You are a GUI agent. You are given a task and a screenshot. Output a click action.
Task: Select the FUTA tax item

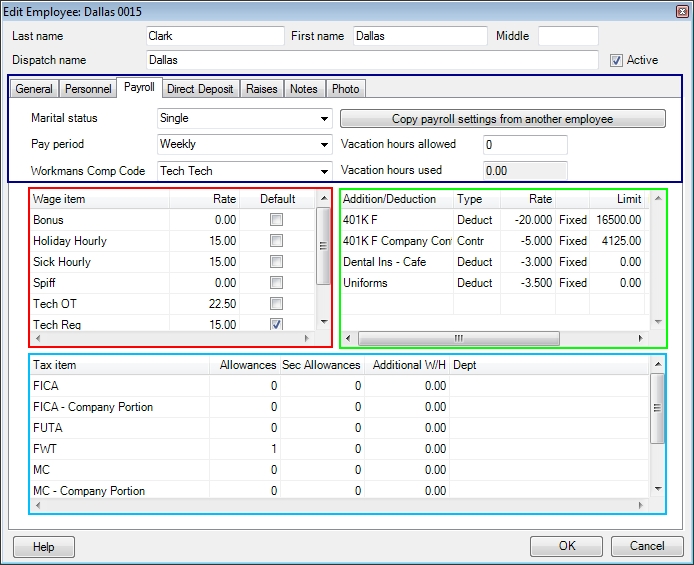coord(339,427)
